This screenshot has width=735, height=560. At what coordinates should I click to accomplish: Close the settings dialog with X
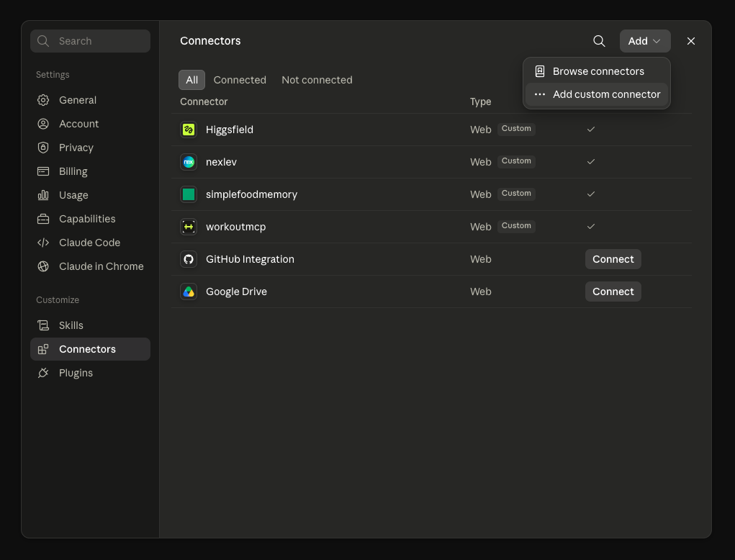(x=691, y=41)
